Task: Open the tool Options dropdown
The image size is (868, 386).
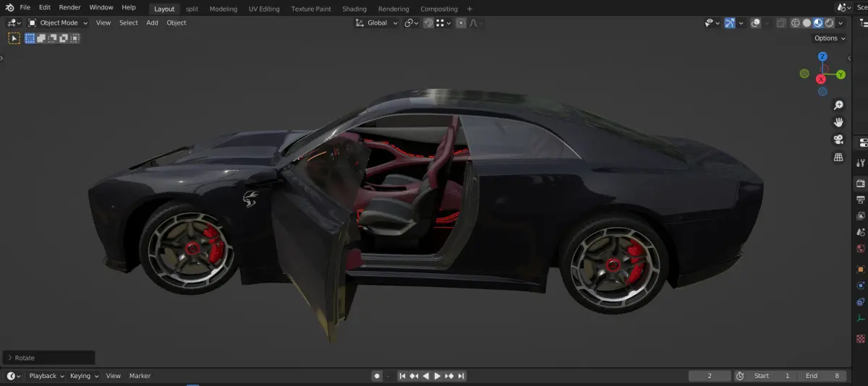Action: (x=829, y=38)
